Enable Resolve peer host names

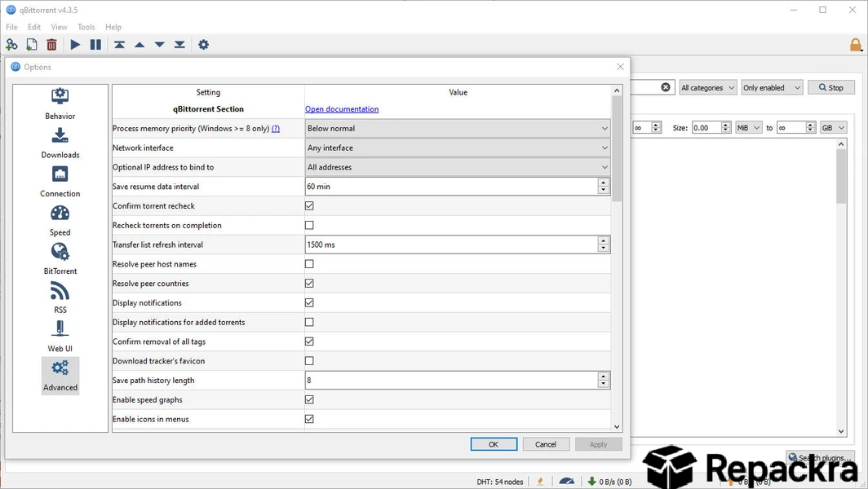point(309,264)
